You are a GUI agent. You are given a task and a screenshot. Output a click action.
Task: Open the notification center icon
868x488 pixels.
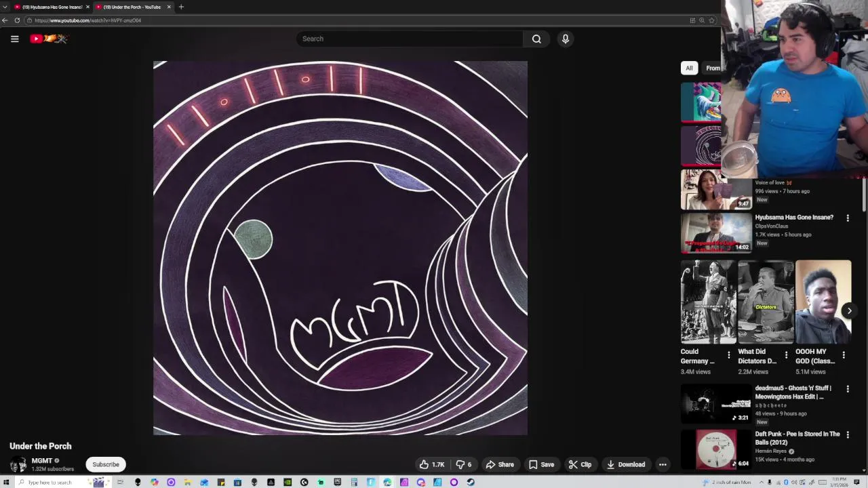[x=856, y=482]
